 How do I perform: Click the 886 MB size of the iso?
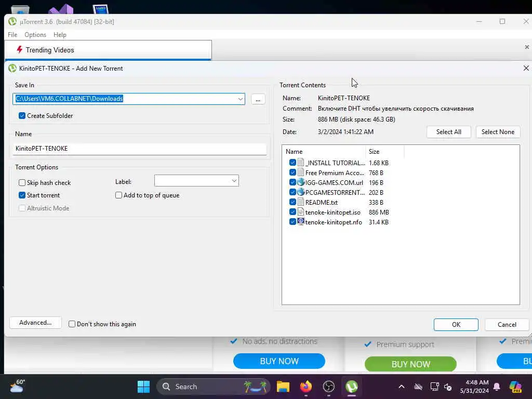(379, 212)
